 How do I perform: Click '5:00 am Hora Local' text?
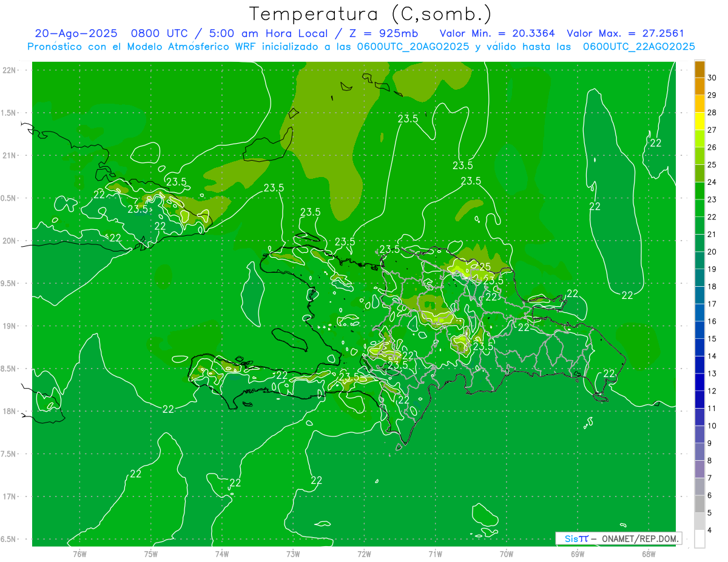point(268,33)
